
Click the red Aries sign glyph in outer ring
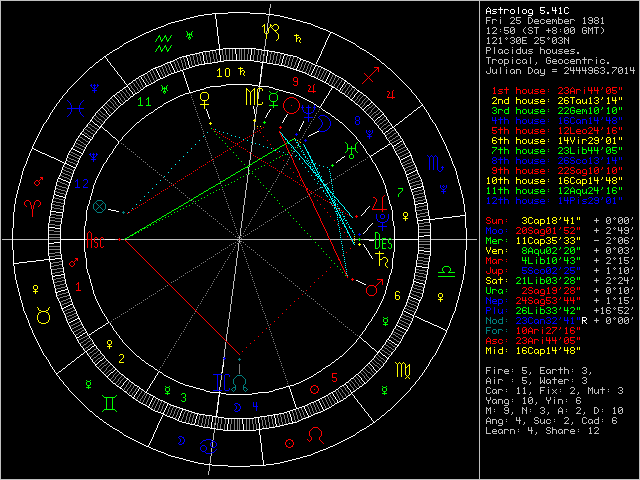[32, 208]
